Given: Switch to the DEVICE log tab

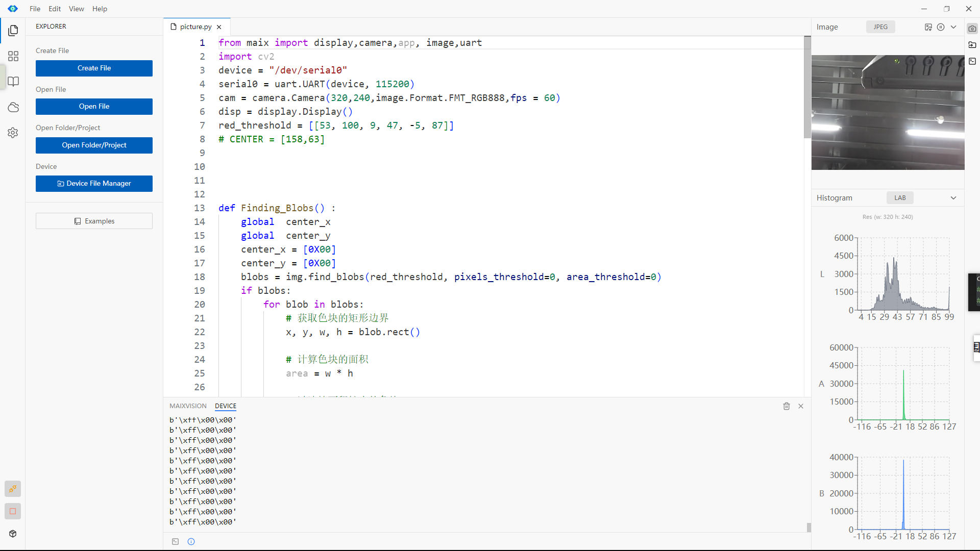Looking at the screenshot, I should 226,406.
